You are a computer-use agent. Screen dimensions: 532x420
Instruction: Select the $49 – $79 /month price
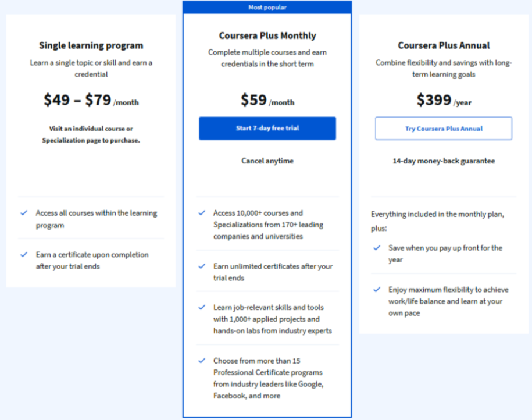[91, 101]
